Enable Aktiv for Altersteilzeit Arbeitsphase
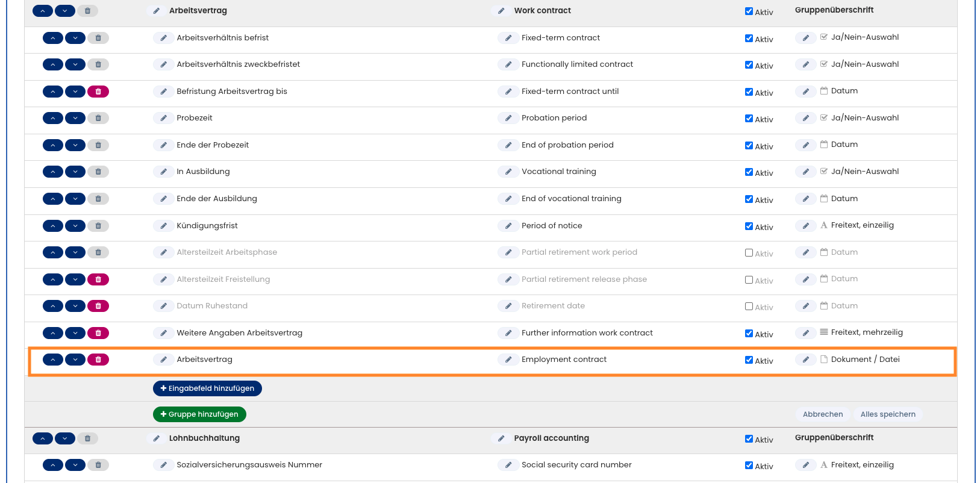Image resolution: width=980 pixels, height=483 pixels. (x=749, y=253)
